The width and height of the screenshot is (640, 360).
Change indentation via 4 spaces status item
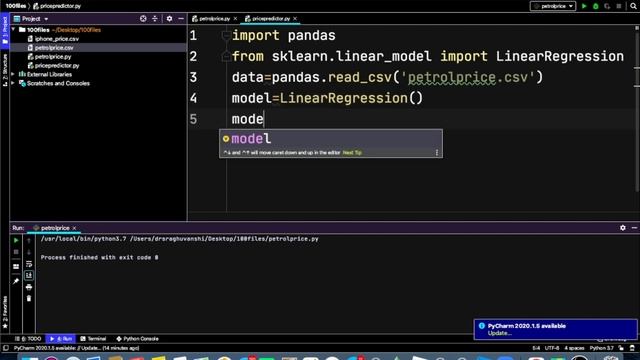pyautogui.click(x=574, y=348)
